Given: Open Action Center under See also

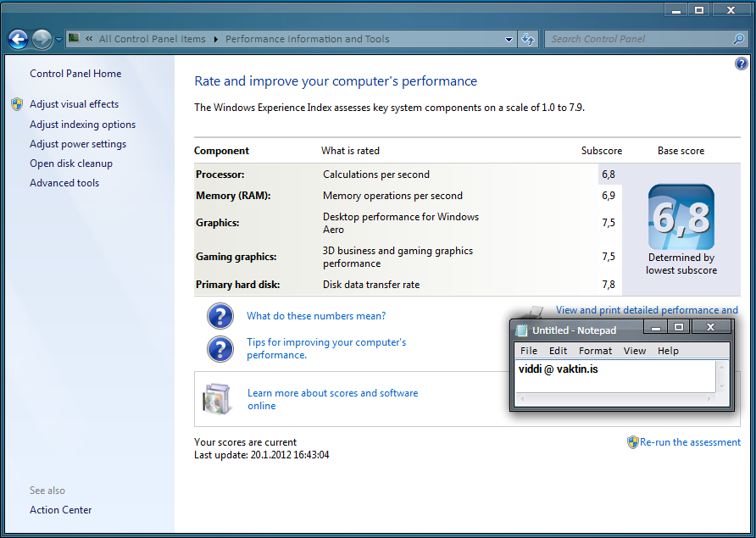Looking at the screenshot, I should (x=61, y=510).
